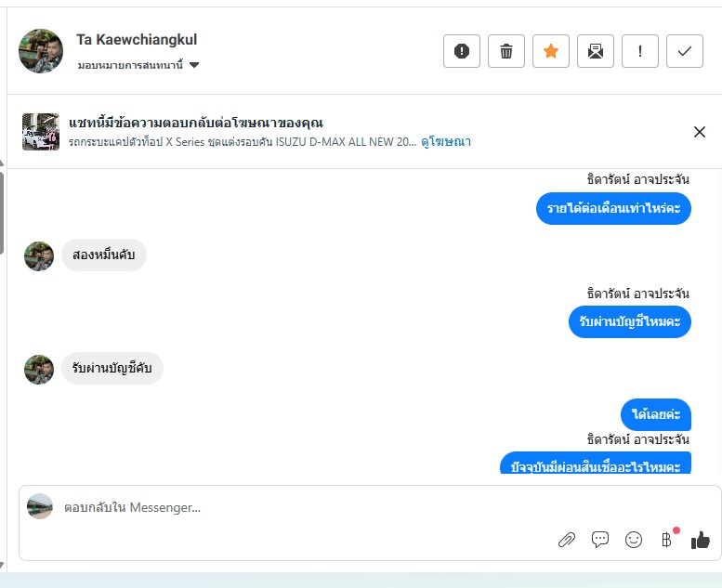Open the ISUZU D-MAX ad thumbnail
Screen dimensions: 722x588
41,132
